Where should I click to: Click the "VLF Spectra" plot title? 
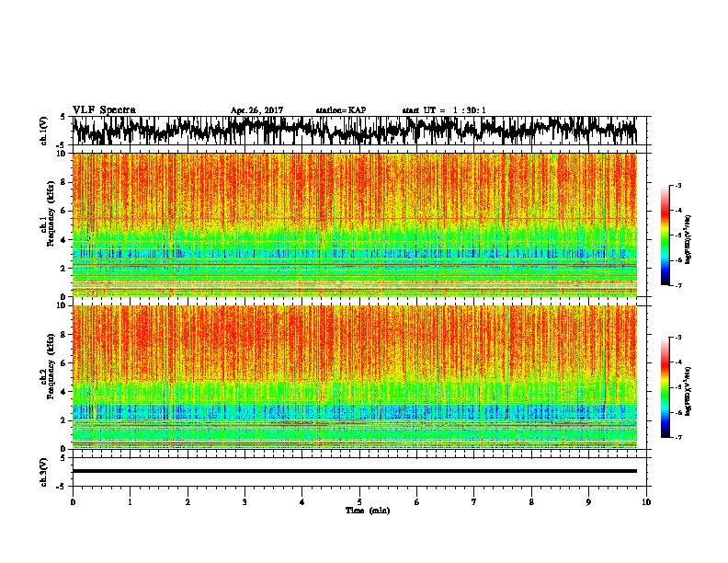click(104, 110)
